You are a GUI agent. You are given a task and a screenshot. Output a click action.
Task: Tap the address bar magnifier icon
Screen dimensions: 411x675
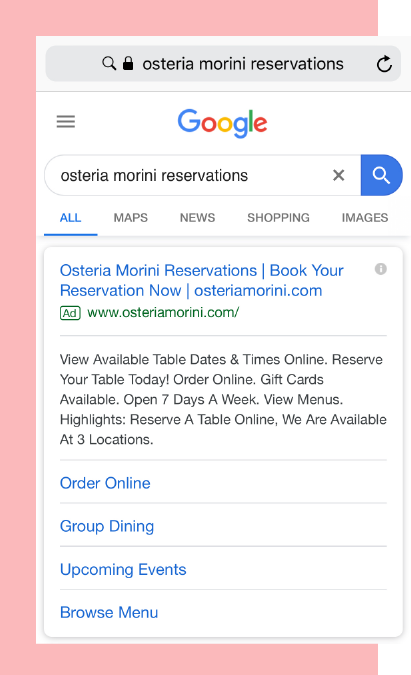point(109,64)
